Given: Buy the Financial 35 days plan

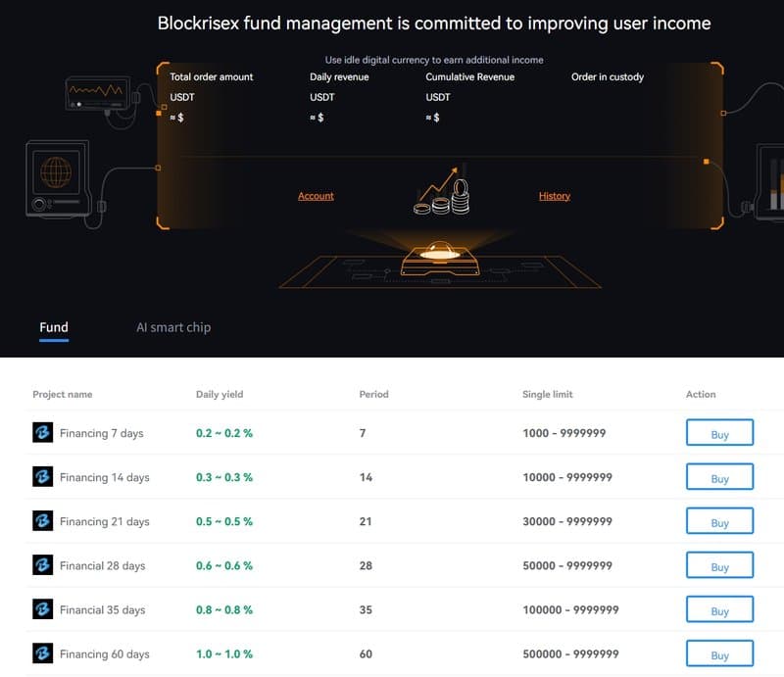Looking at the screenshot, I should 719,609.
